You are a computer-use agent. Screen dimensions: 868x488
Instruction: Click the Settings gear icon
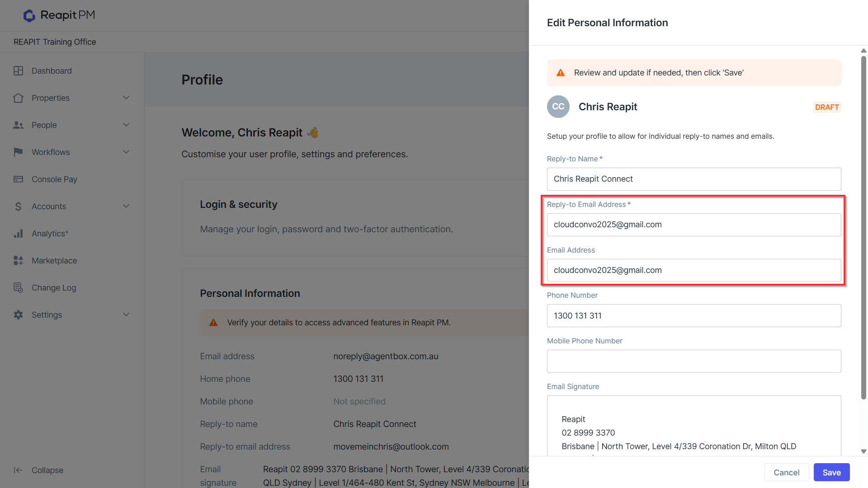(18, 315)
